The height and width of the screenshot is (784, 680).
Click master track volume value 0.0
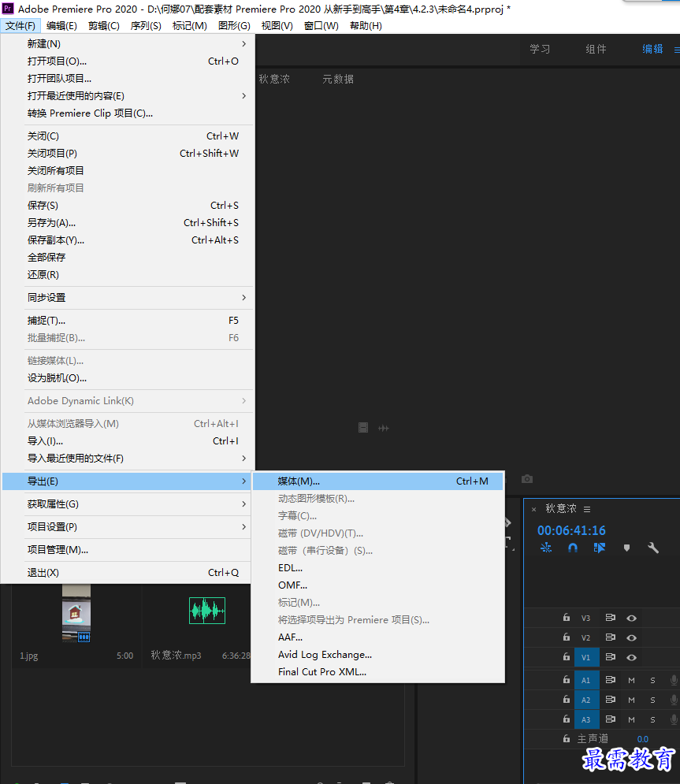pyautogui.click(x=643, y=739)
